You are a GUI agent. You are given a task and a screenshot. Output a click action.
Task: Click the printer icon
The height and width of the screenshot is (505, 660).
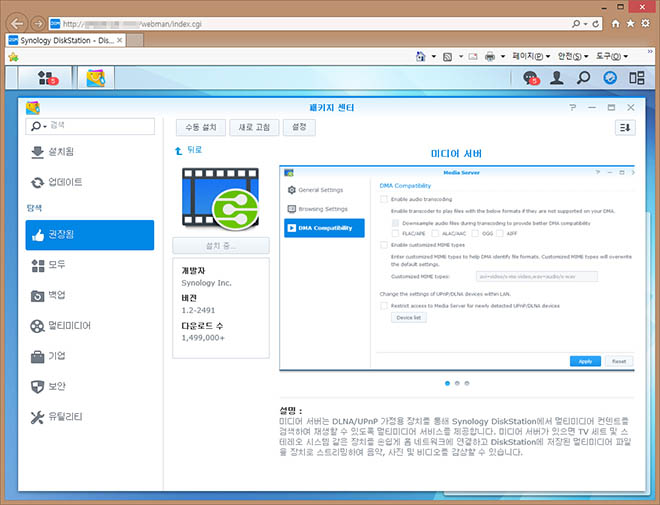490,56
